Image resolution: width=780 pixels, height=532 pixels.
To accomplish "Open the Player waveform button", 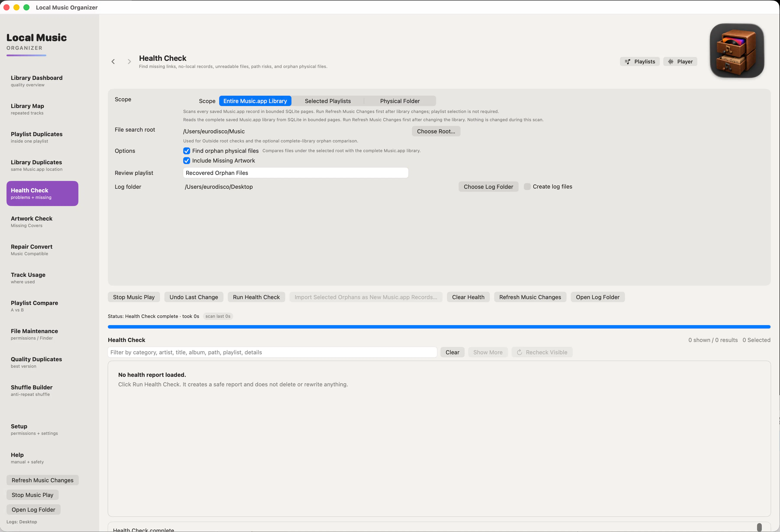I will tap(680, 61).
